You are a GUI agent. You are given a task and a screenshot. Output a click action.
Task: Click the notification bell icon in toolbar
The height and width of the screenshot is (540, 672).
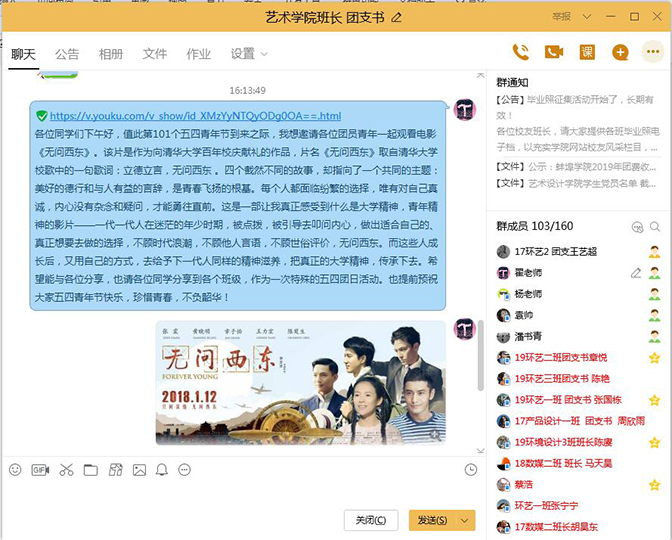162,470
